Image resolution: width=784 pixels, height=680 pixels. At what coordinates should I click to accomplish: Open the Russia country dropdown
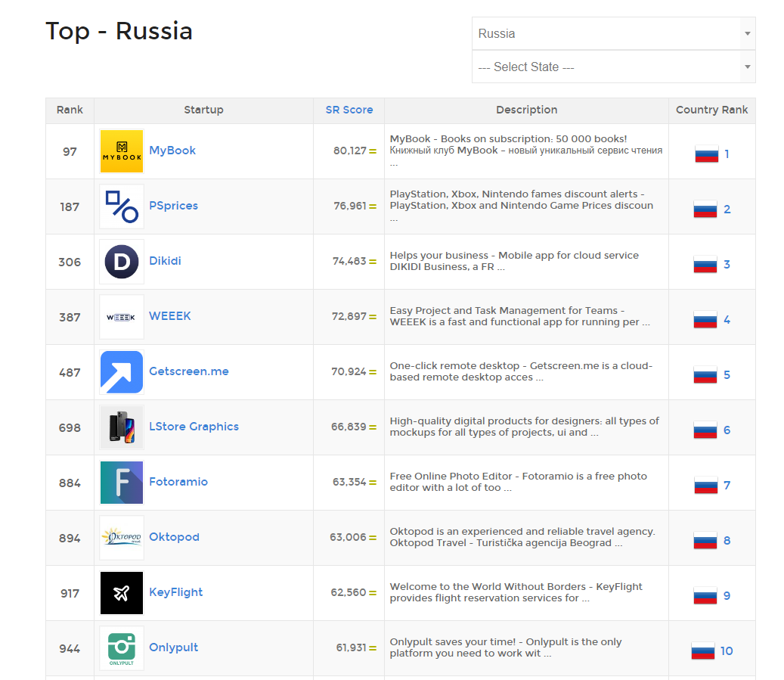(613, 33)
